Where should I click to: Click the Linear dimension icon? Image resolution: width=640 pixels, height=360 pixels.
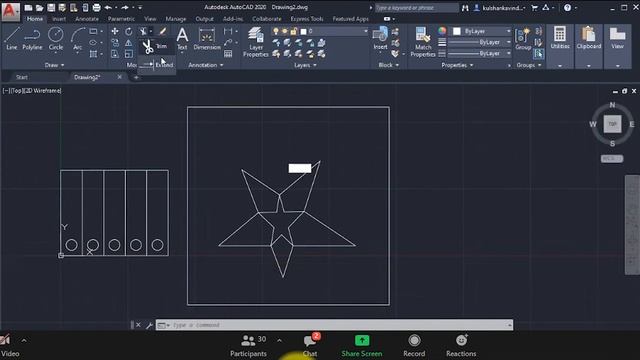click(228, 31)
